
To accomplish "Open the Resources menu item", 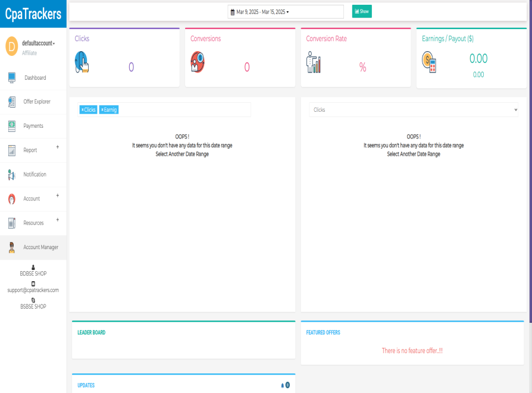I will (33, 223).
